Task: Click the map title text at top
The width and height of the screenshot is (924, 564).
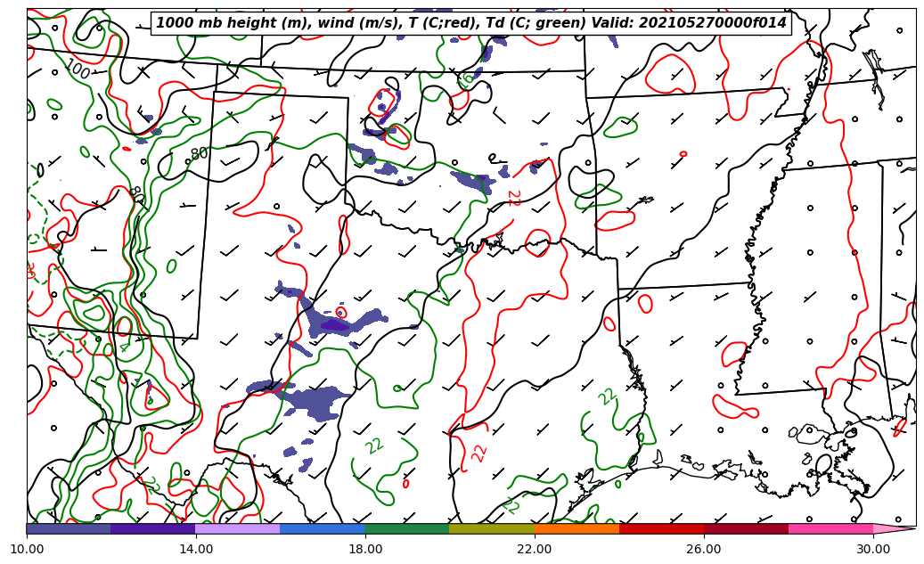Action: pyautogui.click(x=471, y=23)
